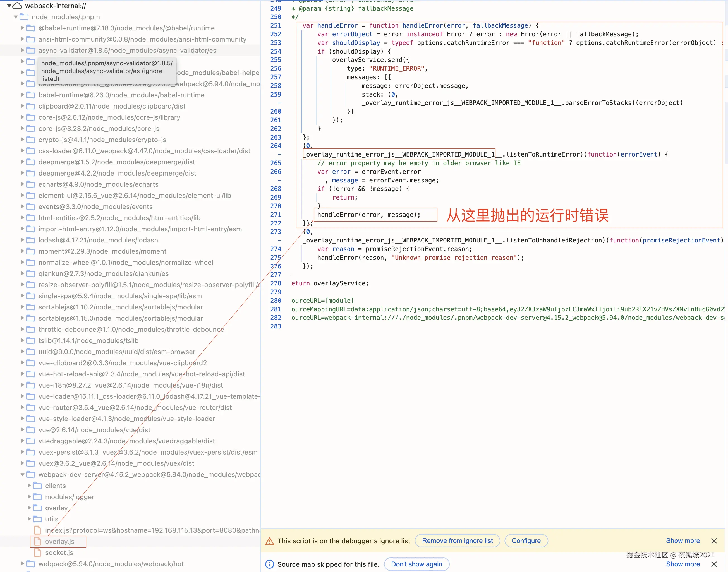Click the socket.js file icon
The height and width of the screenshot is (572, 728).
tap(37, 552)
